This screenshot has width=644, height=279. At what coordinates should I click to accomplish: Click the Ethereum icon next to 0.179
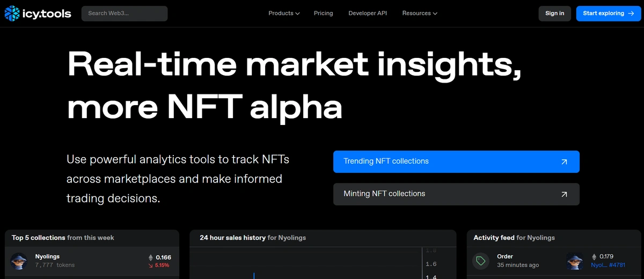pyautogui.click(x=594, y=256)
